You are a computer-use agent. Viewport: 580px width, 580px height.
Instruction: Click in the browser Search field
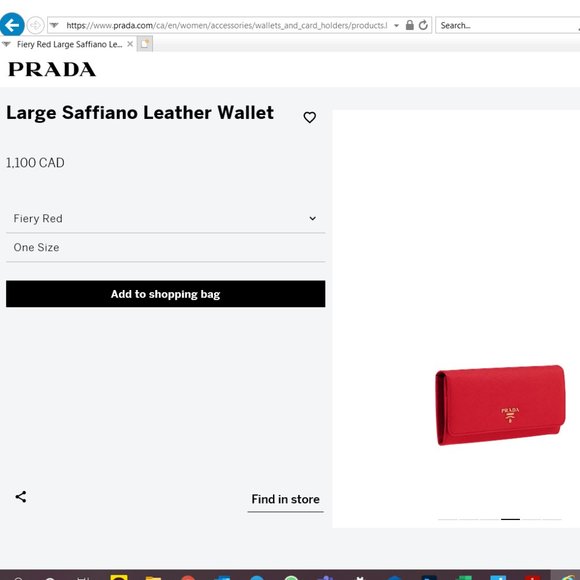click(508, 26)
